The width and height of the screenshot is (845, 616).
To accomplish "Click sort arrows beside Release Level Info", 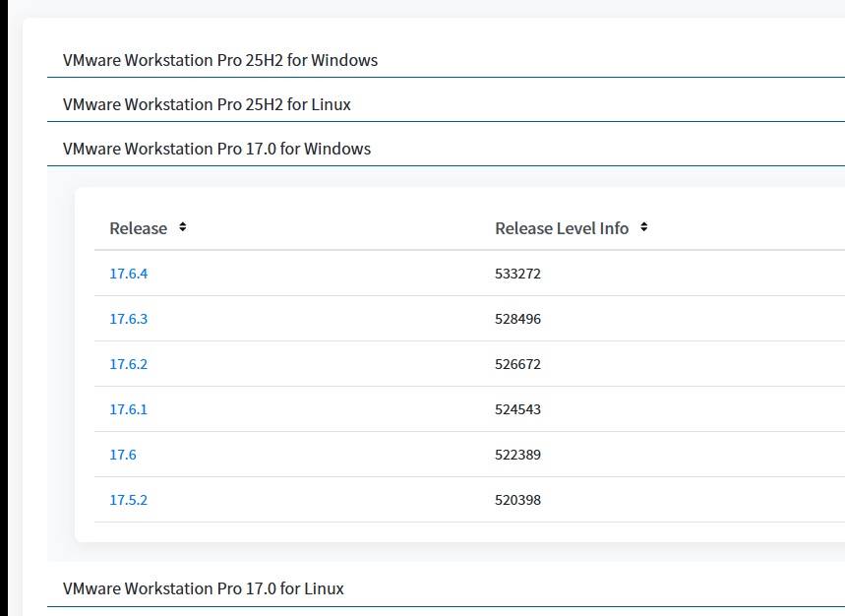I will (x=643, y=227).
